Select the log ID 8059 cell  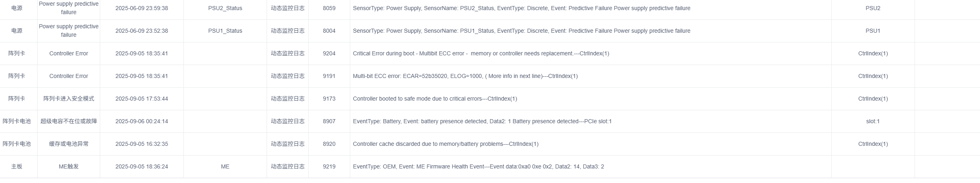coord(329,8)
